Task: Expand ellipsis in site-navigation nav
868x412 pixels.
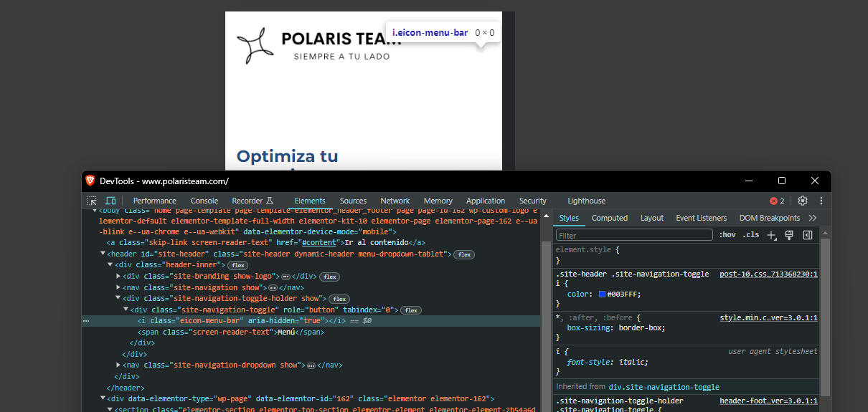Action: tap(273, 287)
